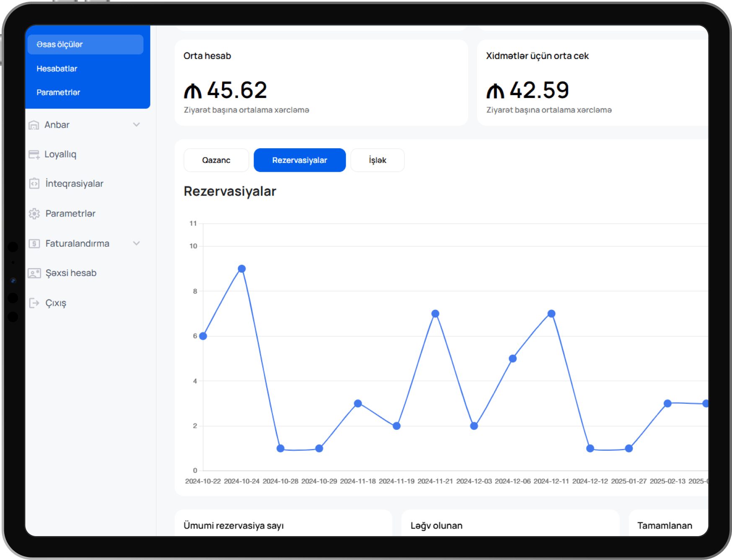732x560 pixels.
Task: Click the Anbar warehouse icon
Action: pos(34,125)
